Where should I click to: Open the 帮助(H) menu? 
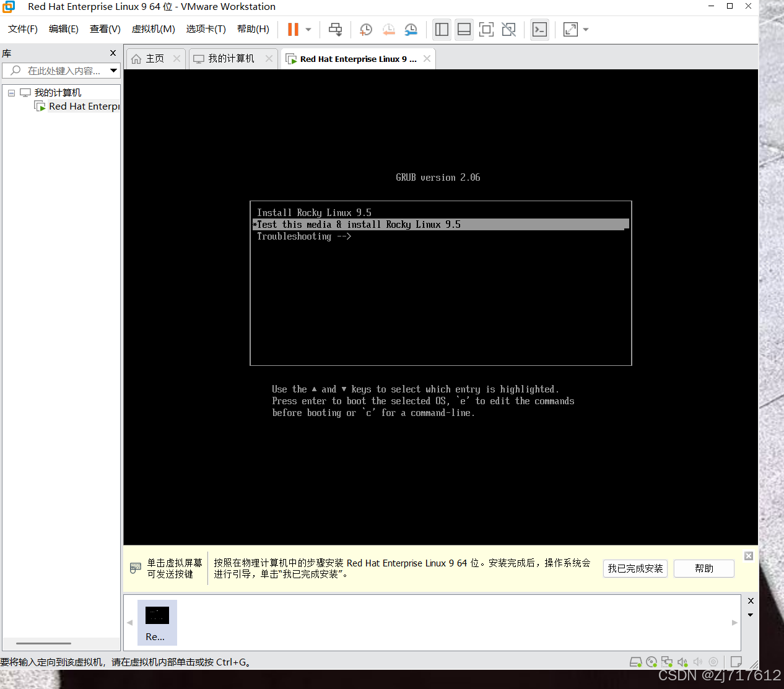253,29
